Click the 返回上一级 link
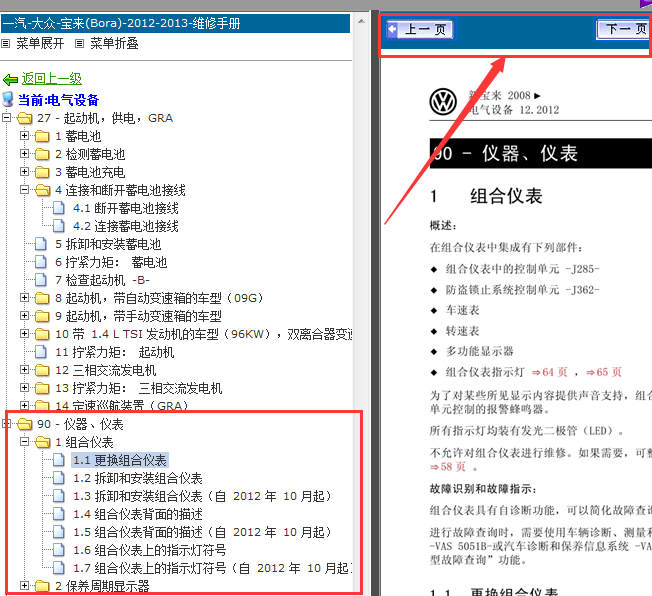Viewport: 652px width, 596px height. click(x=52, y=79)
